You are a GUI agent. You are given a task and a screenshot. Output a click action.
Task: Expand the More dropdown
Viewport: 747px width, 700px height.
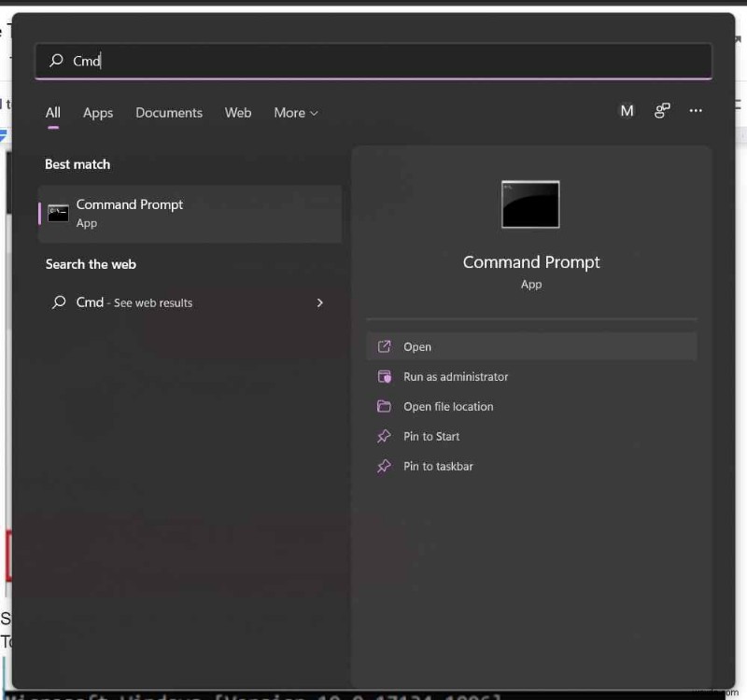coord(296,113)
